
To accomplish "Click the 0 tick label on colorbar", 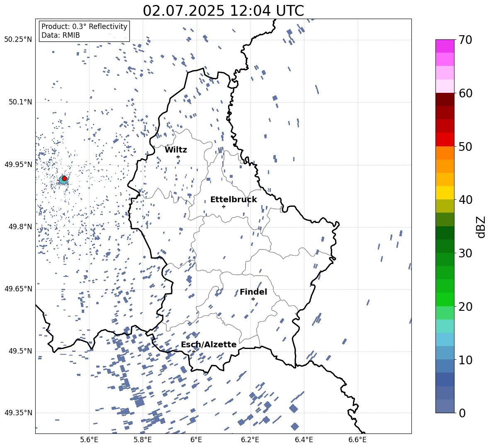I will pos(462,413).
